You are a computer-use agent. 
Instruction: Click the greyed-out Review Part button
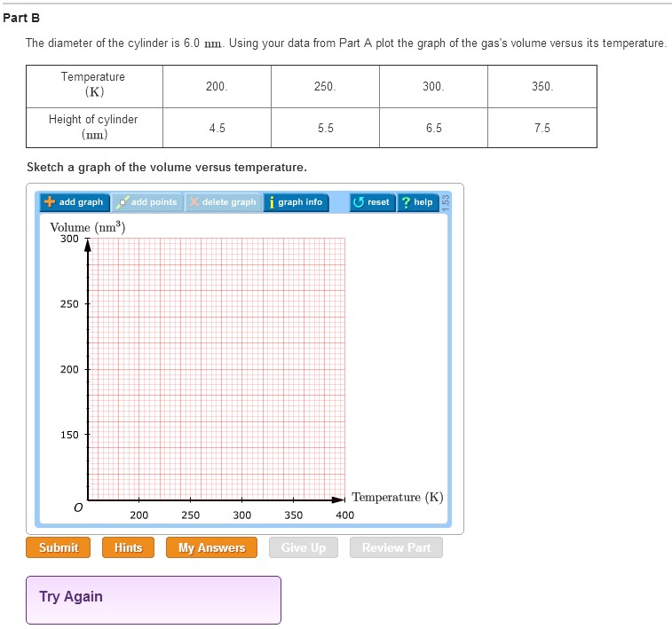(397, 547)
